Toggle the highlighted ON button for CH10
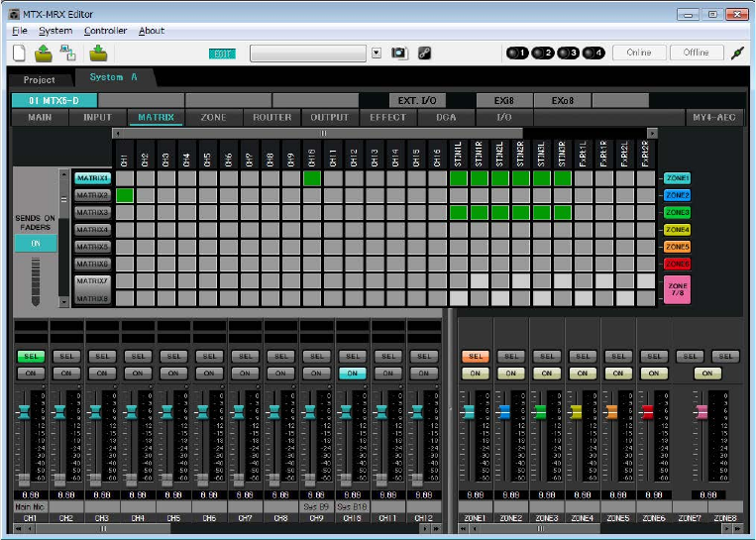This screenshot has width=756, height=540. (x=352, y=373)
